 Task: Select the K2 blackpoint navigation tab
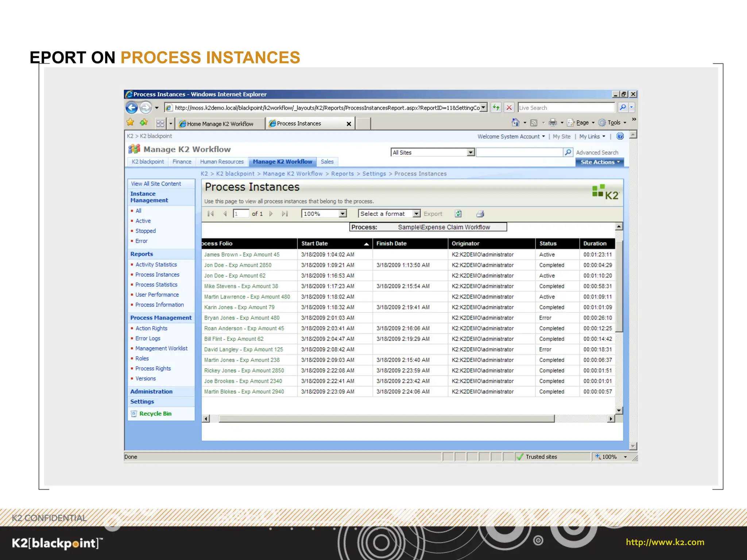click(148, 162)
